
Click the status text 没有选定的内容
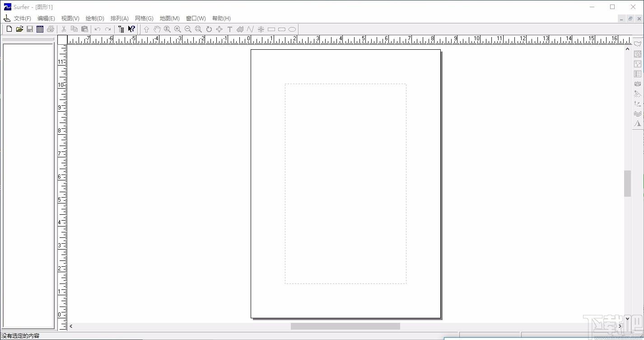click(x=20, y=336)
